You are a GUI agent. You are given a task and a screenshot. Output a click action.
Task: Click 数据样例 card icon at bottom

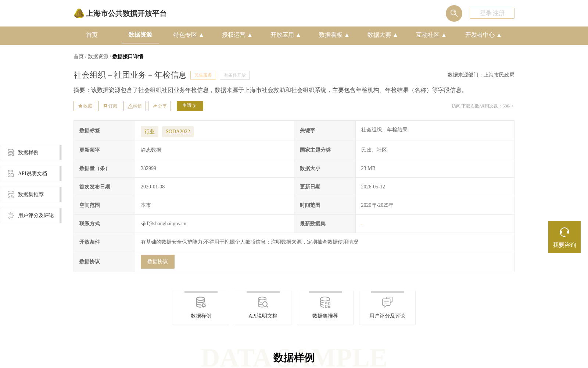coord(201,302)
